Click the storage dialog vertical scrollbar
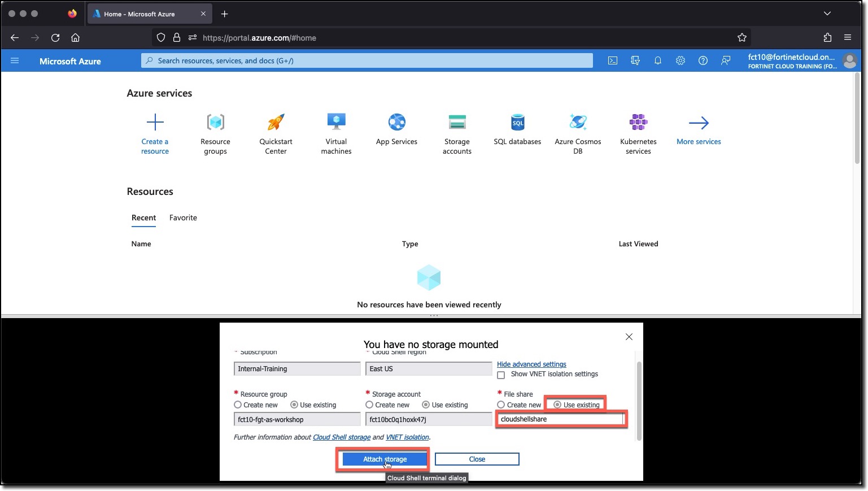Screen dimensions: 868x491 (x=639, y=400)
